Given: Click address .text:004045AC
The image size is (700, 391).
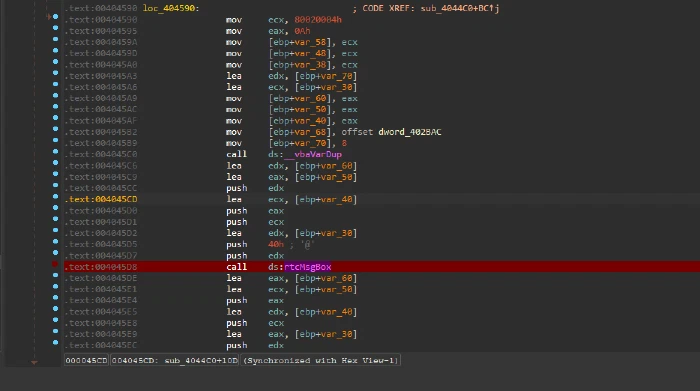Looking at the screenshot, I should click(x=101, y=109).
